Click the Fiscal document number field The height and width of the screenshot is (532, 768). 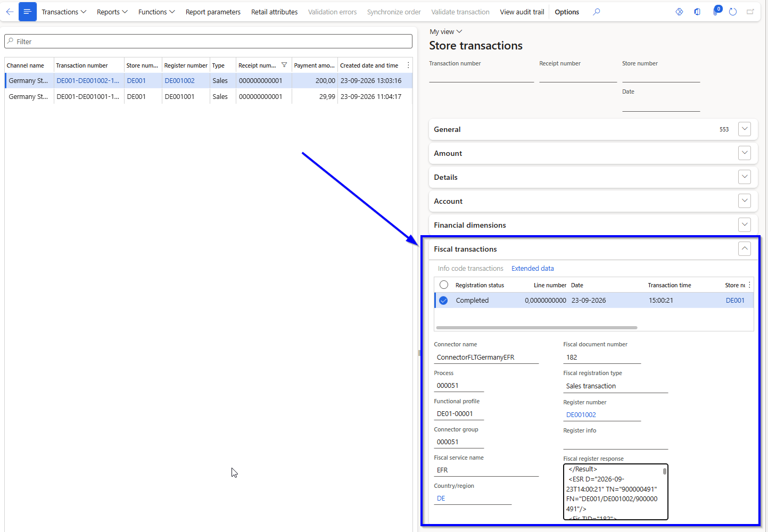[602, 358]
